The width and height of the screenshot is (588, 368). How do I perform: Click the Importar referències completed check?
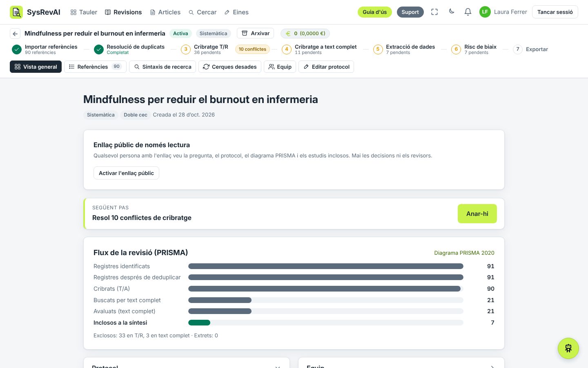click(x=17, y=49)
